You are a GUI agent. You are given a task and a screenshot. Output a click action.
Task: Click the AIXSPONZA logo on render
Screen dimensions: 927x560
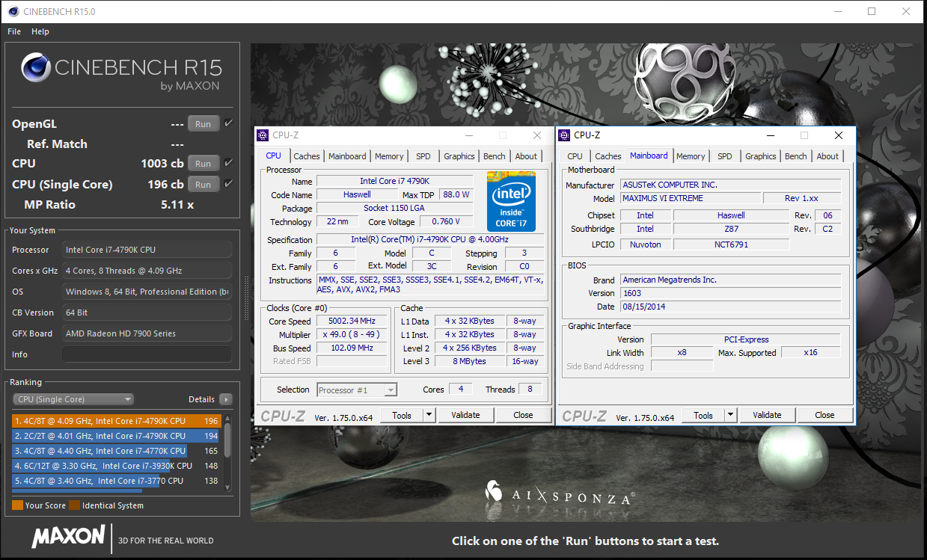tap(560, 493)
